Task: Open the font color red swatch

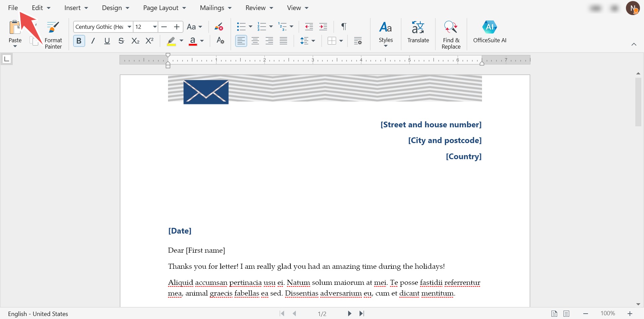Action: [x=193, y=41]
